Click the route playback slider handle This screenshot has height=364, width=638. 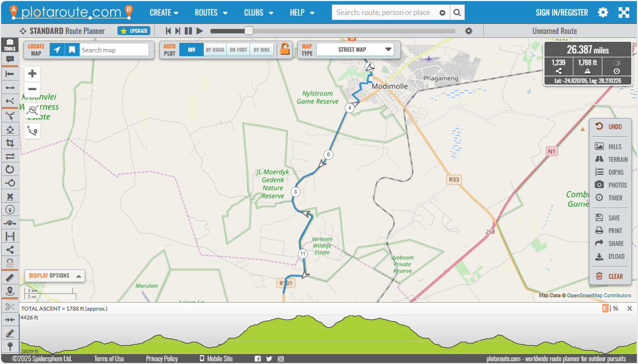[249, 31]
